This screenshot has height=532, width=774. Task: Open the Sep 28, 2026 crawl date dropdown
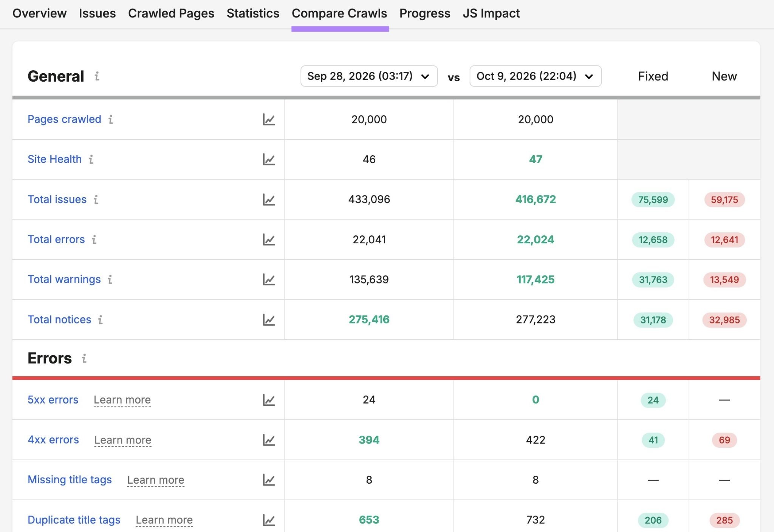(x=369, y=76)
